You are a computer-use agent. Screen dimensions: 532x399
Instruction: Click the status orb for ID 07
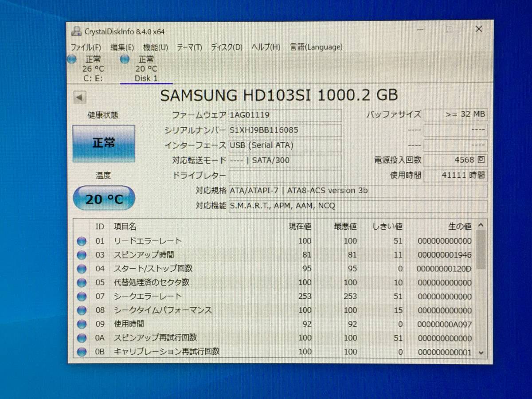pyautogui.click(x=82, y=296)
